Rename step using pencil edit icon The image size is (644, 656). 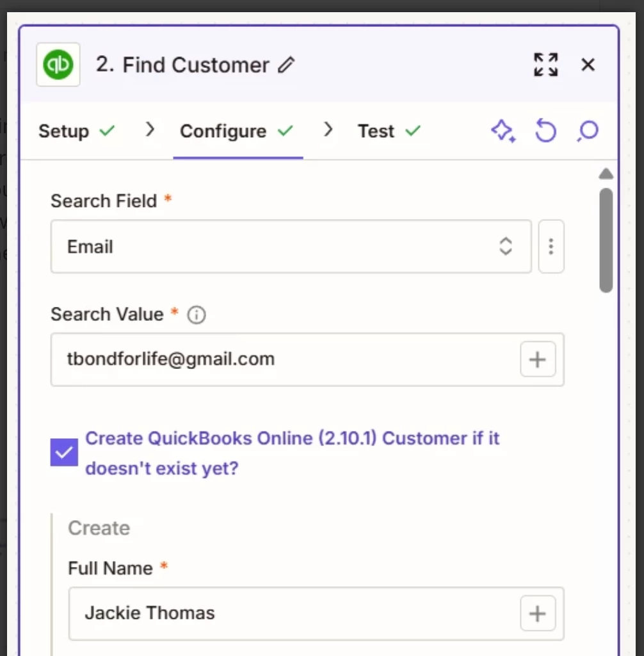point(286,65)
